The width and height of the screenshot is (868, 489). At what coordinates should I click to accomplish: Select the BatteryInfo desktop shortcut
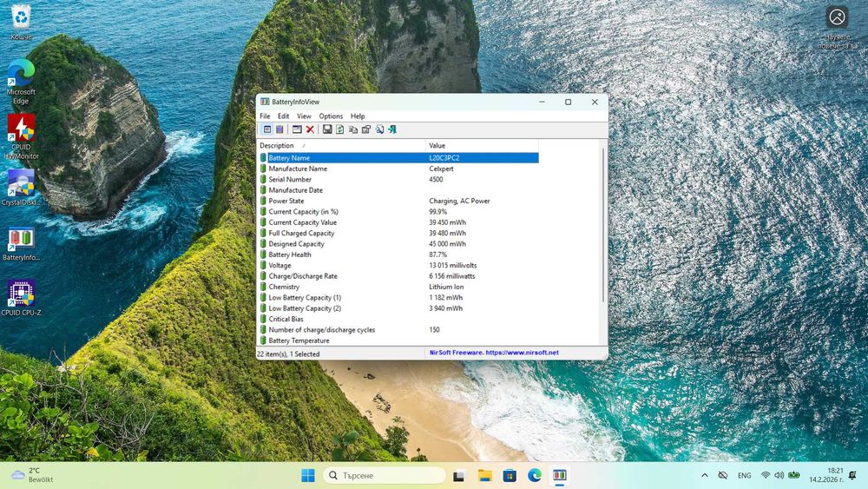pos(21,244)
